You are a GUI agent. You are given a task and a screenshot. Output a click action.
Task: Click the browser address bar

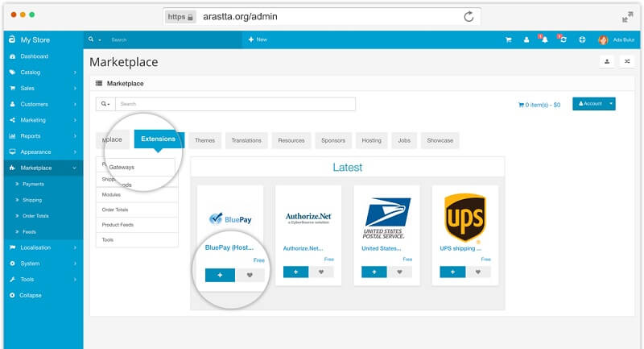tap(321, 16)
